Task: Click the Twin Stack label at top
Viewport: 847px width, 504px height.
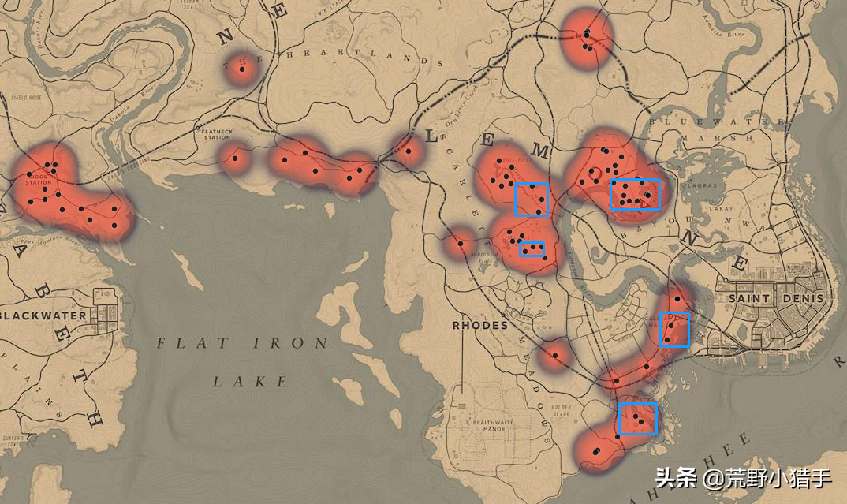Action: click(x=327, y=9)
